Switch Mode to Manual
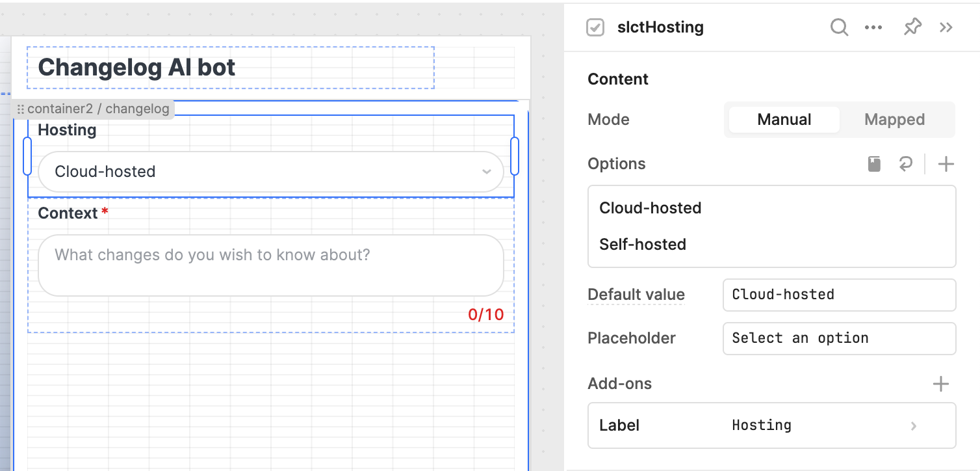980x471 pixels. 784,120
